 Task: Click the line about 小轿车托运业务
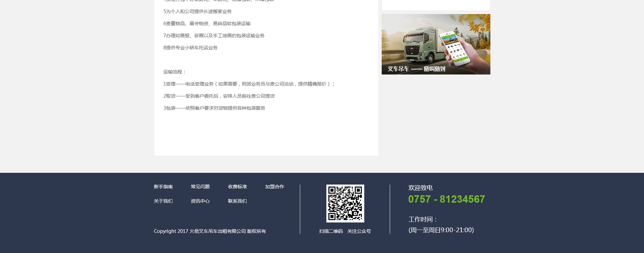pyautogui.click(x=191, y=48)
